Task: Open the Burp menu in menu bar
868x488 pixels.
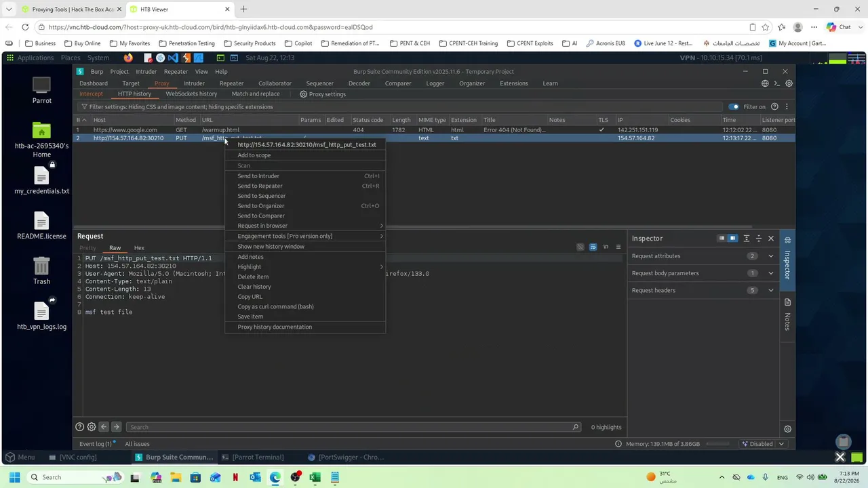Action: tap(97, 72)
